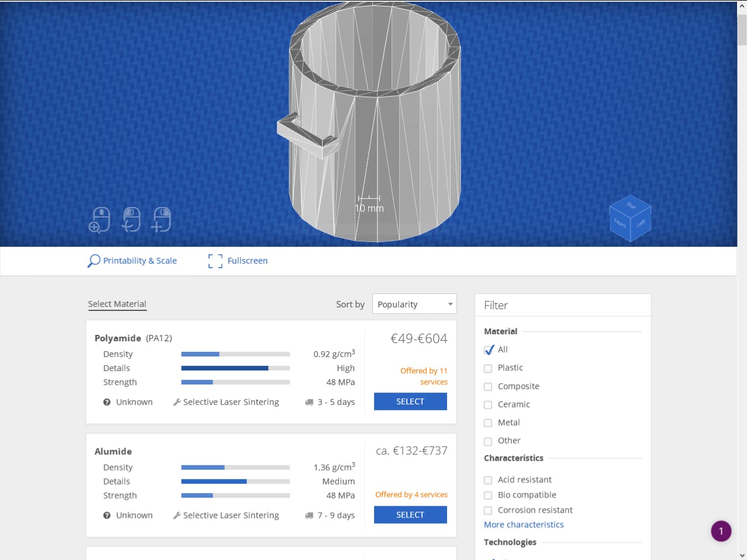Image resolution: width=747 pixels, height=560 pixels.
Task: Open the Select Material tab
Action: pos(117,304)
